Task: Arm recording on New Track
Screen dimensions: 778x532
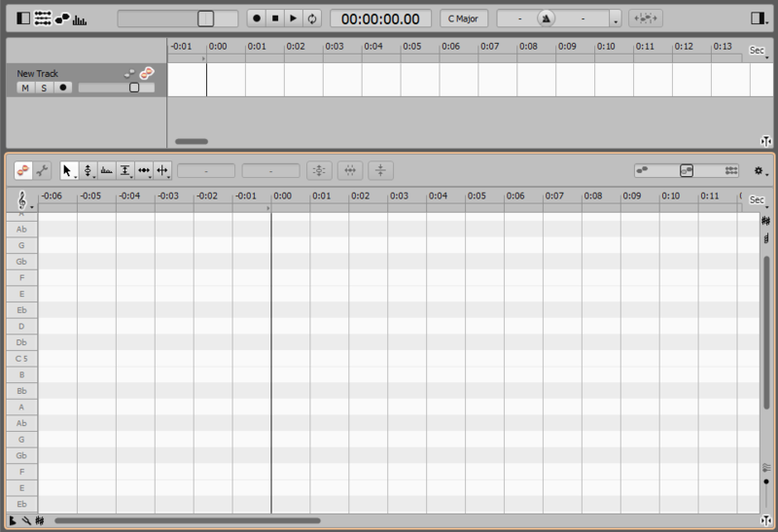Action: point(63,88)
